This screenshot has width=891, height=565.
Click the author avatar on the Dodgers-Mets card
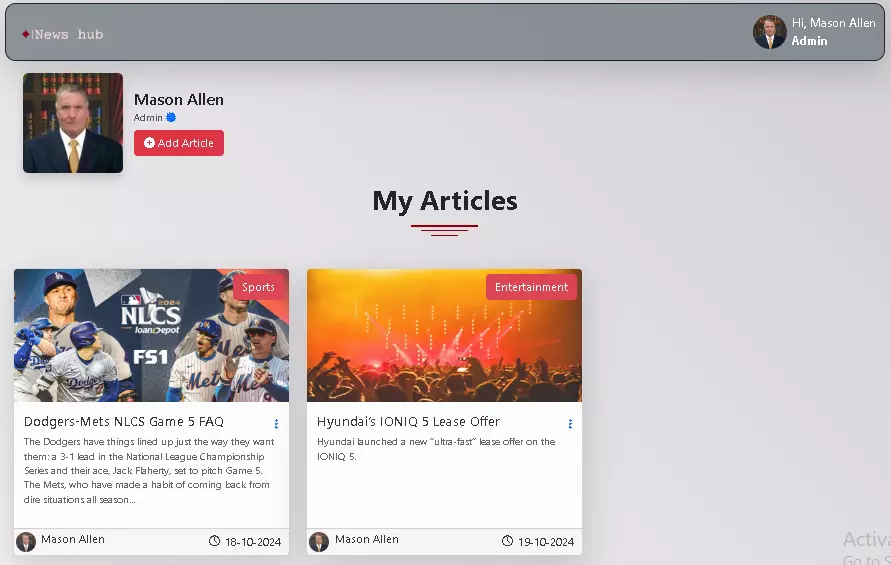pos(26,542)
